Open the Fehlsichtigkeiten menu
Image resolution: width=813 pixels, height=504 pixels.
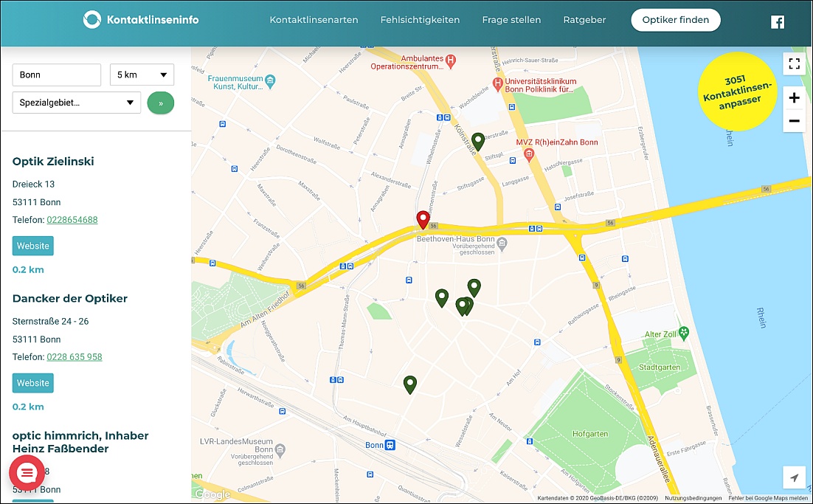coord(420,20)
